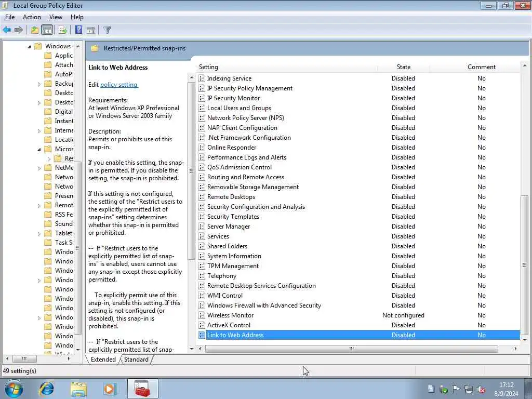Click the Export List toolbar icon

[x=63, y=30]
